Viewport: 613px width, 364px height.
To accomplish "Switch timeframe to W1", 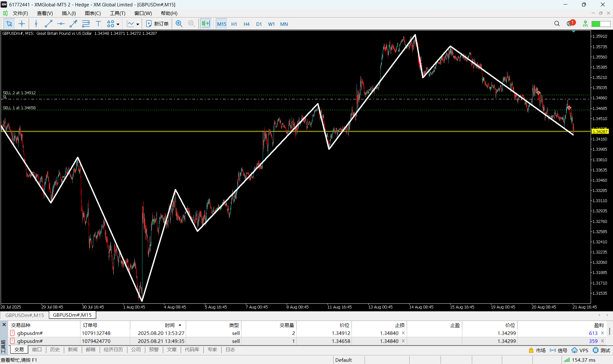I will pos(271,24).
